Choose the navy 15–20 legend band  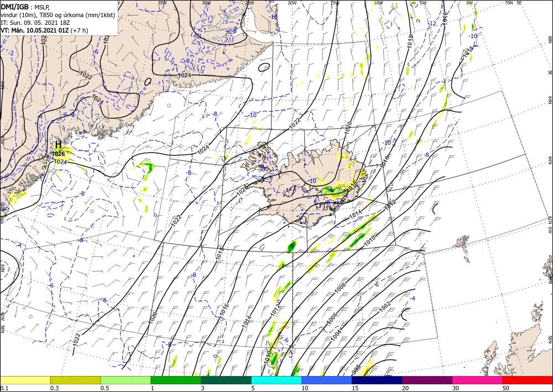377,380
